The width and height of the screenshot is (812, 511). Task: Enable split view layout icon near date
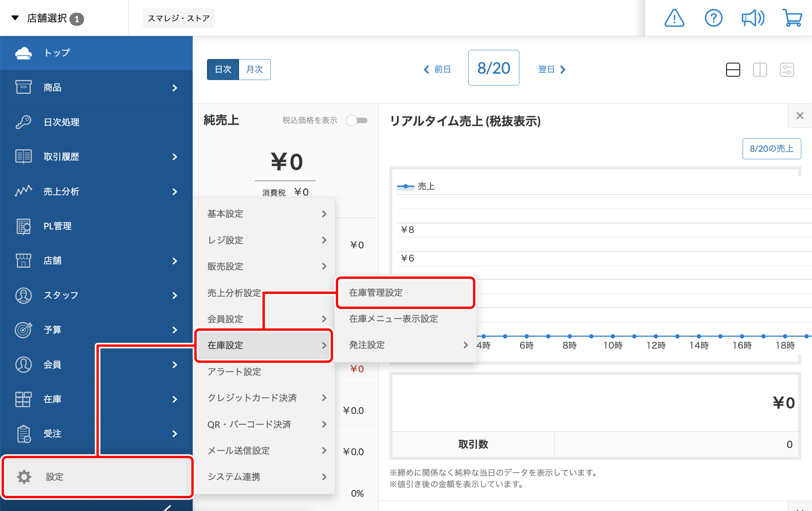pyautogui.click(x=760, y=69)
